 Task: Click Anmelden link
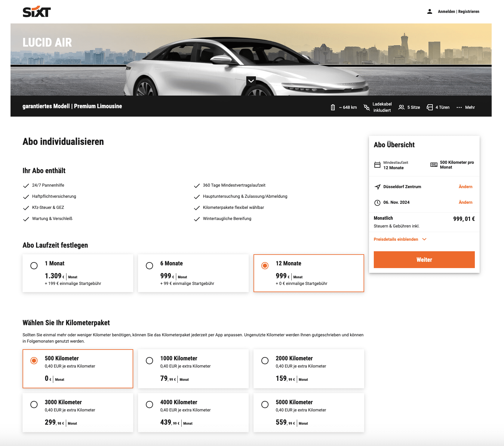(x=446, y=11)
